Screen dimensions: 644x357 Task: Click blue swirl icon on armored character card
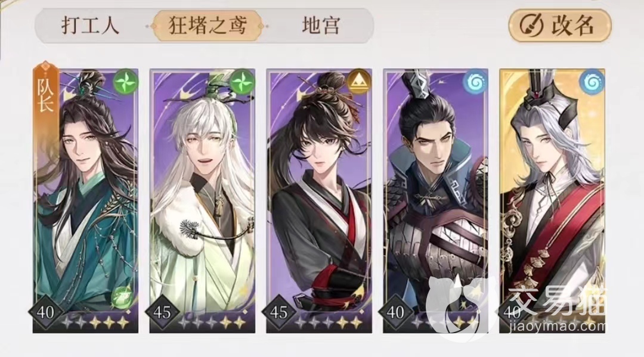(x=475, y=82)
